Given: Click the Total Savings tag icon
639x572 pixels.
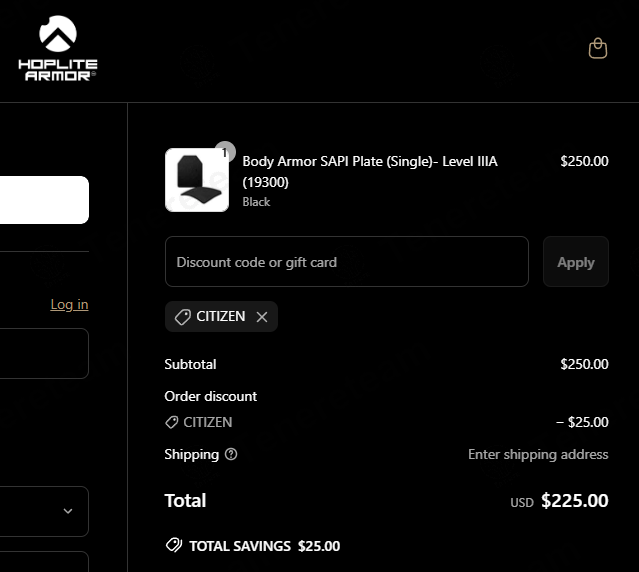Looking at the screenshot, I should pyautogui.click(x=174, y=546).
